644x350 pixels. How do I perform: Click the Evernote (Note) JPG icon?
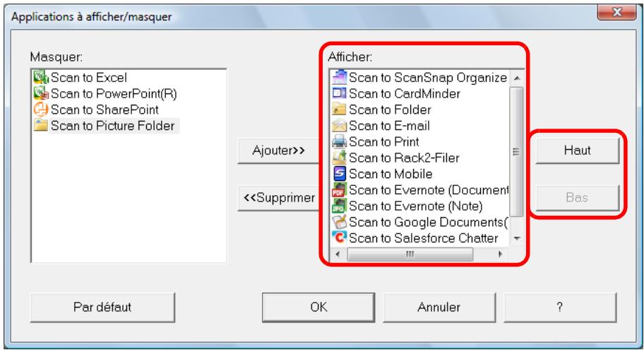click(339, 206)
